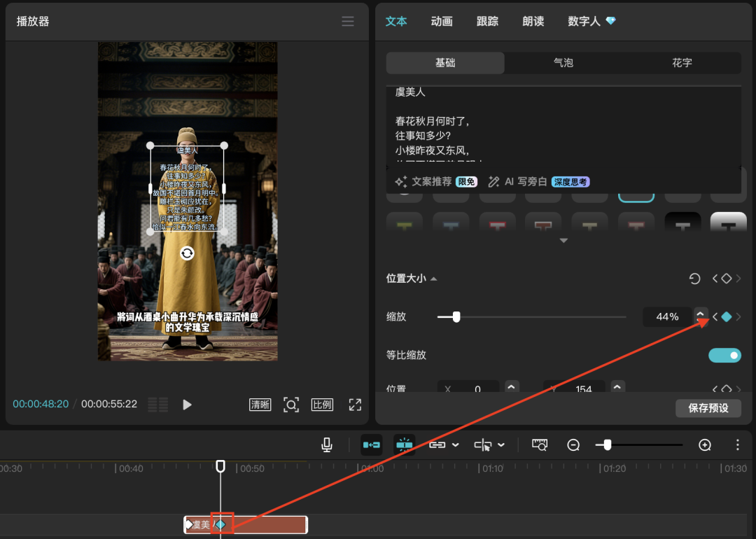
Task: Adjust the 缩放 scale slider
Action: click(456, 316)
